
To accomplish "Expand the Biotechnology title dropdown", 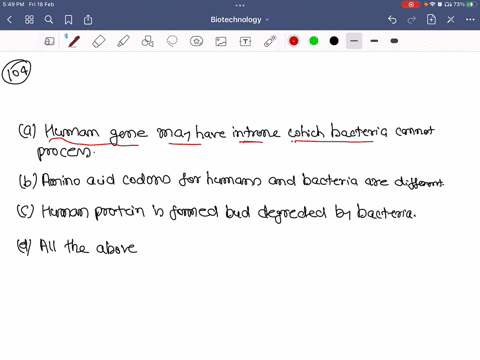I will 239,20.
